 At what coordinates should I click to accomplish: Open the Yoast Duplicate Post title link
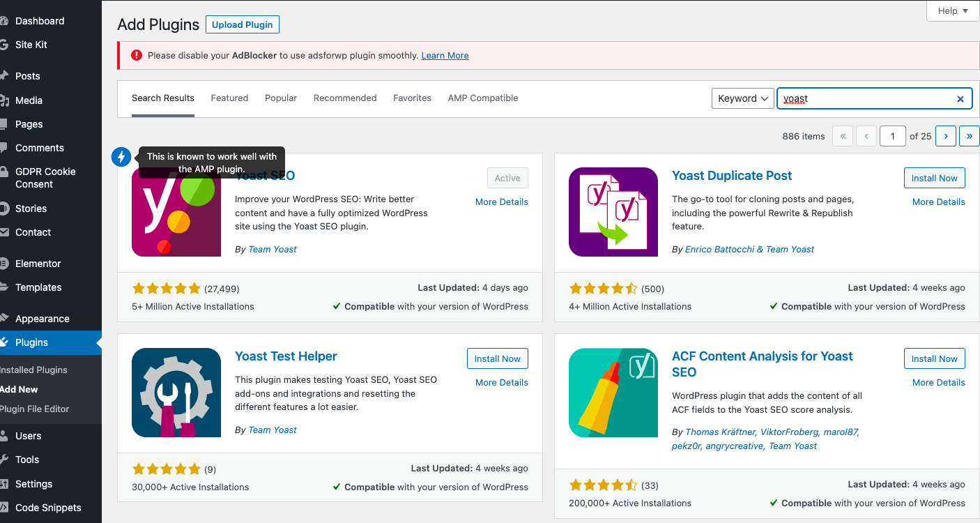point(732,176)
